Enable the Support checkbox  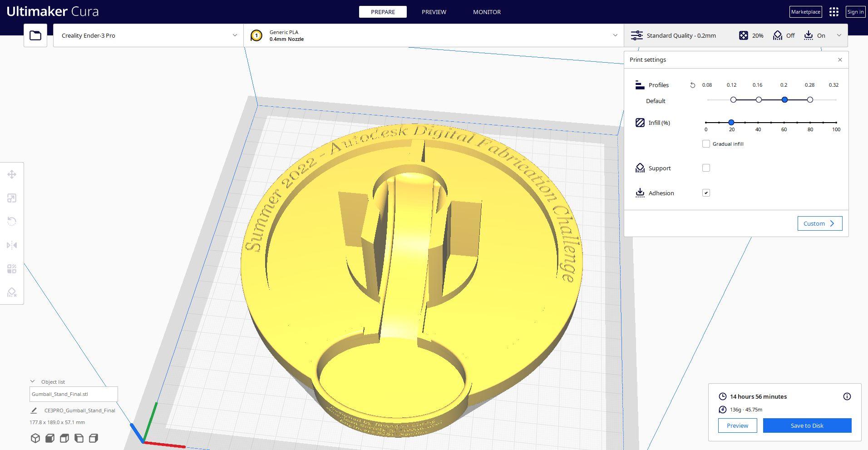(x=706, y=168)
